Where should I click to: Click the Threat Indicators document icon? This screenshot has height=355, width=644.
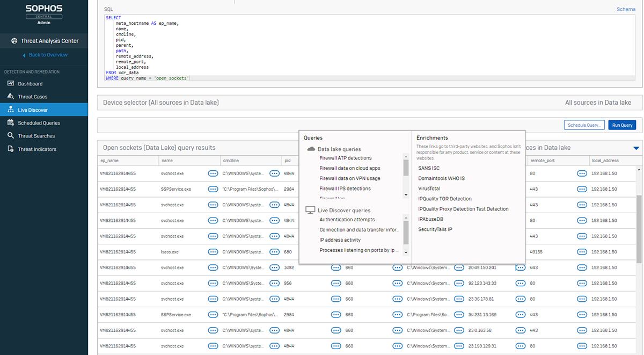point(11,149)
